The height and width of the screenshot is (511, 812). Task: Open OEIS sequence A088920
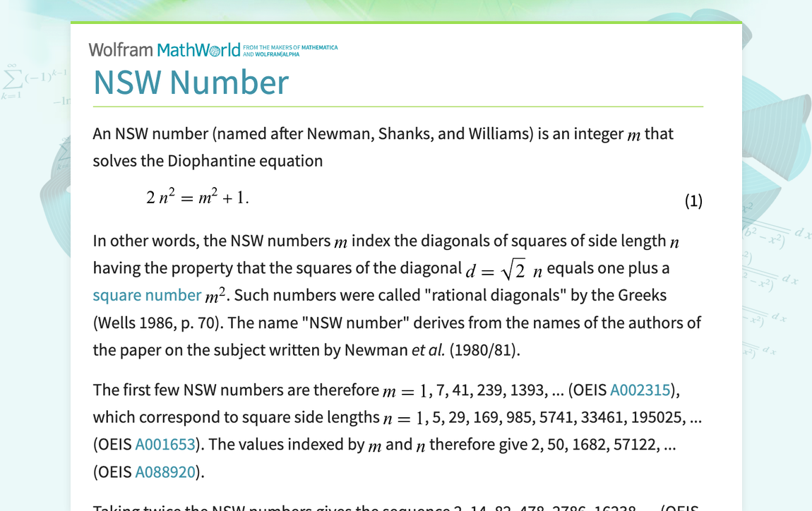tap(165, 471)
